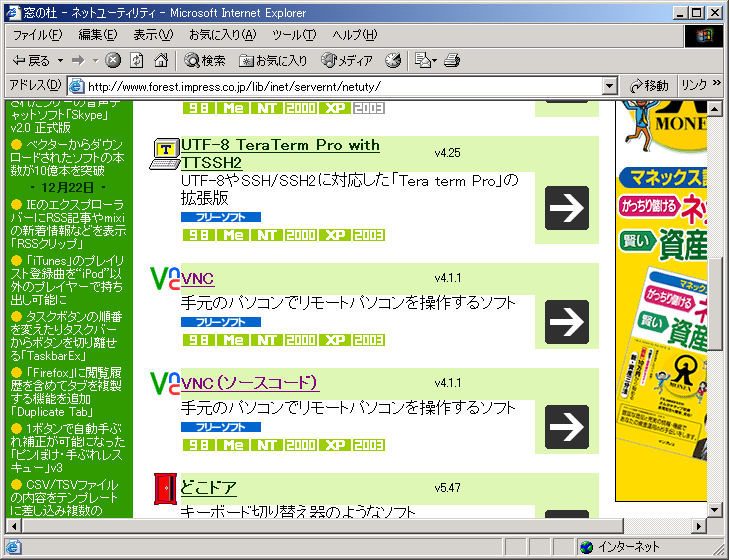
Task: Click the page icon in the address bar
Action: (x=77, y=86)
